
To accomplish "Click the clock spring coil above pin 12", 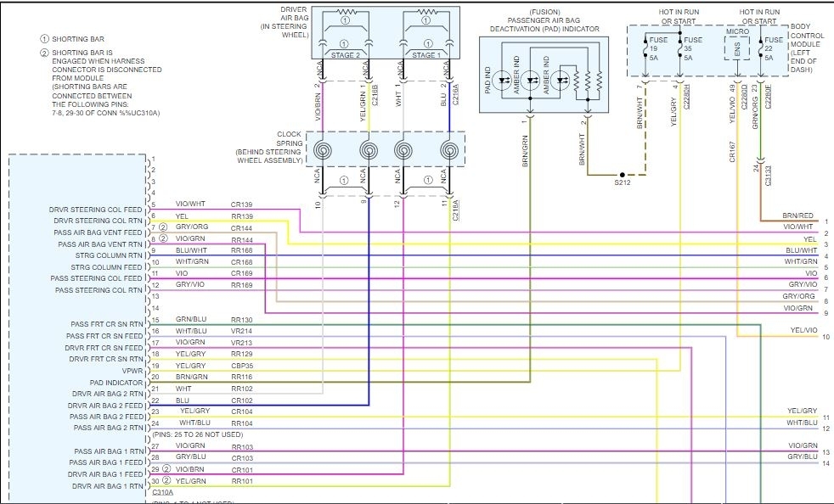I will [x=404, y=151].
